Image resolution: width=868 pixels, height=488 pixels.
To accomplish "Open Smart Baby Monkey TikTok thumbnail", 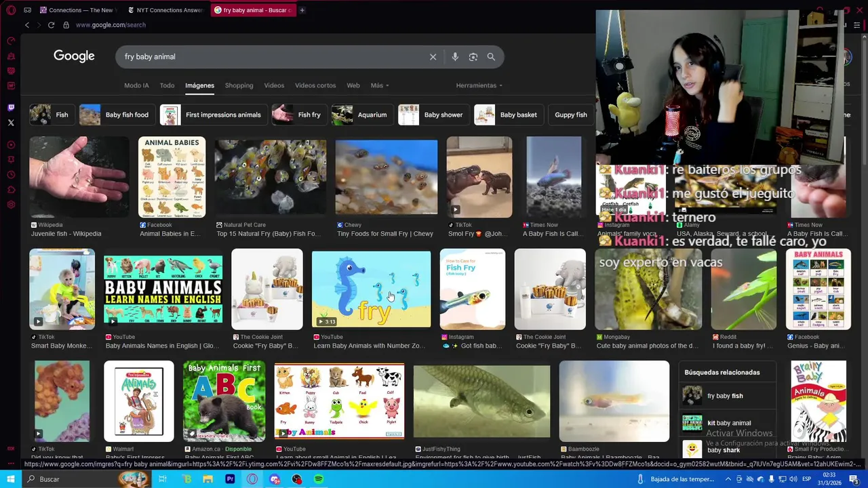I will coord(62,289).
